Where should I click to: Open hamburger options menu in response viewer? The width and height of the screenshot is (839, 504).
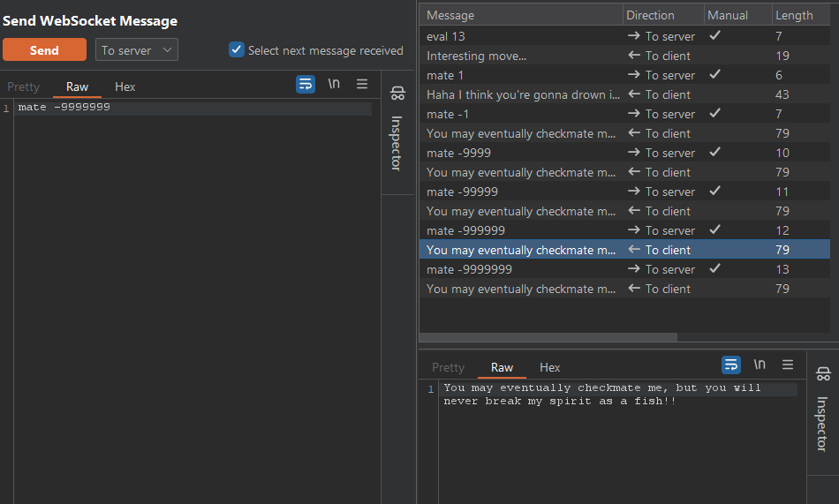click(x=788, y=365)
